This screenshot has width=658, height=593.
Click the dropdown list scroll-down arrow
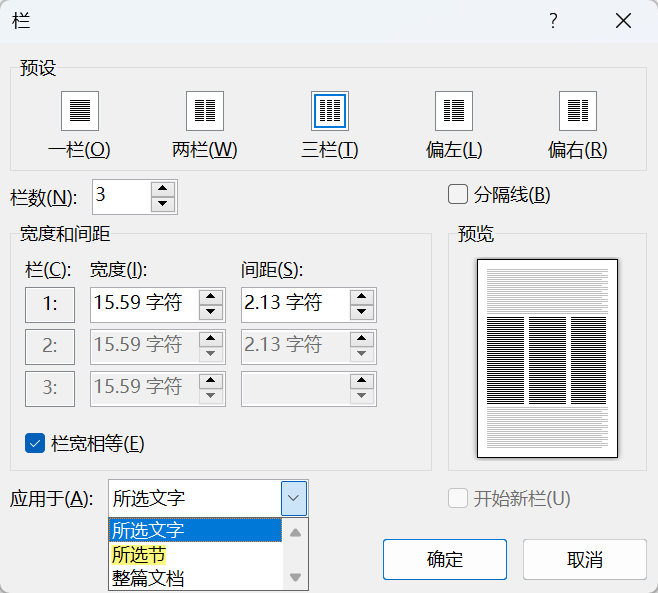click(x=295, y=577)
